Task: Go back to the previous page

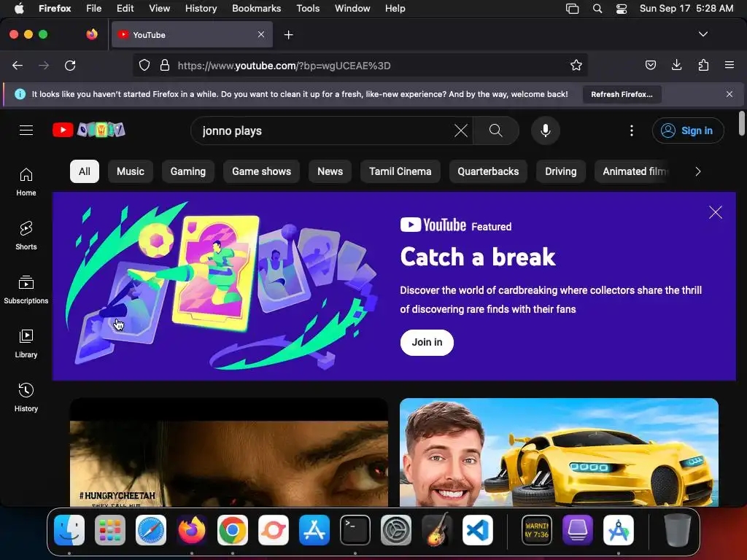Action: [18, 65]
